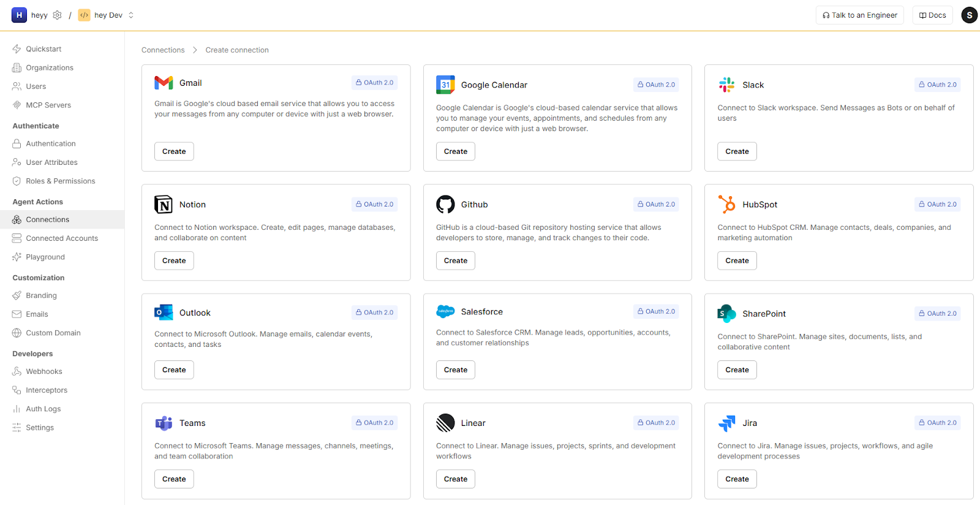Create a Github connection
Viewport: 980px width, 505px height.
456,260
